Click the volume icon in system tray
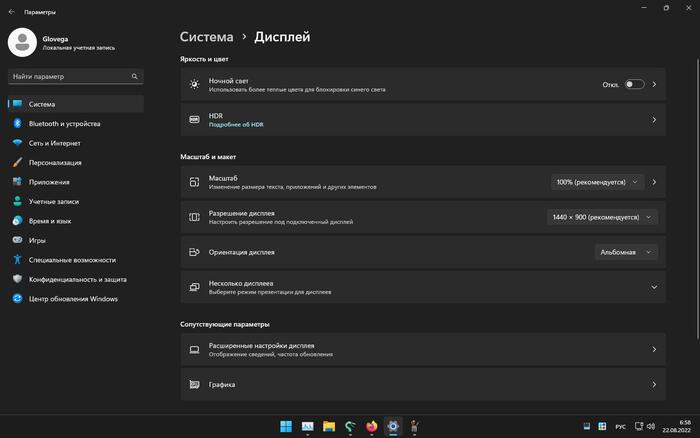Screen dimensions: 700x438 pos(650,427)
